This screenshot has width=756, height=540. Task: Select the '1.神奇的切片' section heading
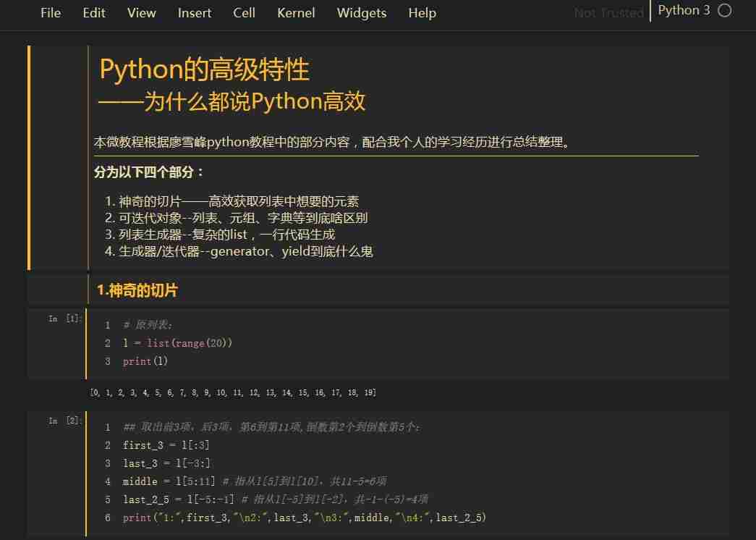137,290
